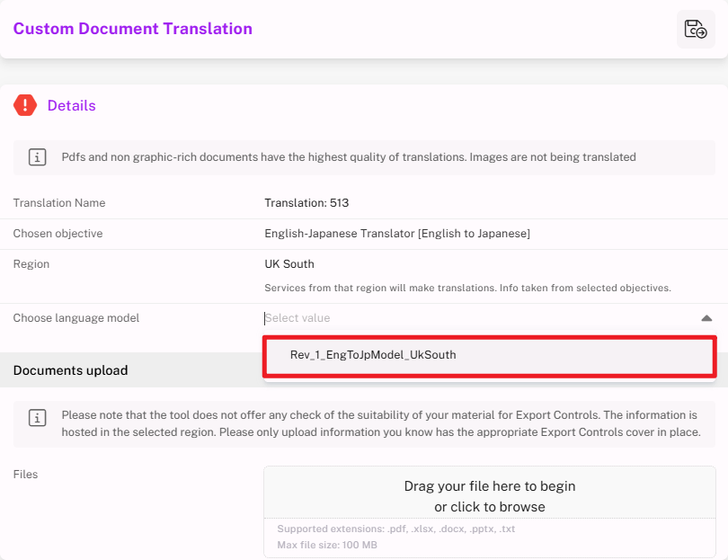
Task: Click the region services helper text
Action: coord(467,289)
